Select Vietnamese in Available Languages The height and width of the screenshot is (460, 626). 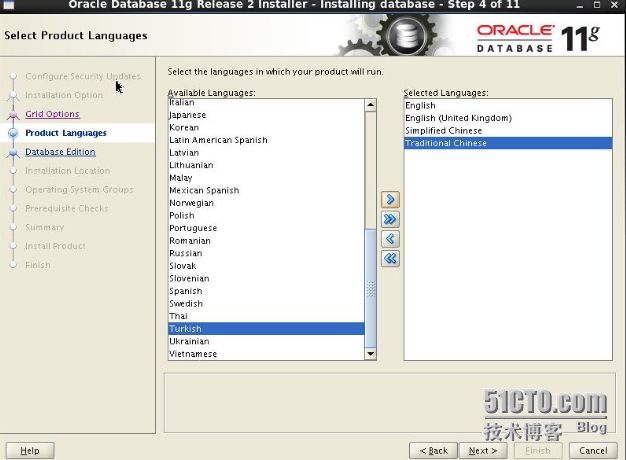coord(266,354)
